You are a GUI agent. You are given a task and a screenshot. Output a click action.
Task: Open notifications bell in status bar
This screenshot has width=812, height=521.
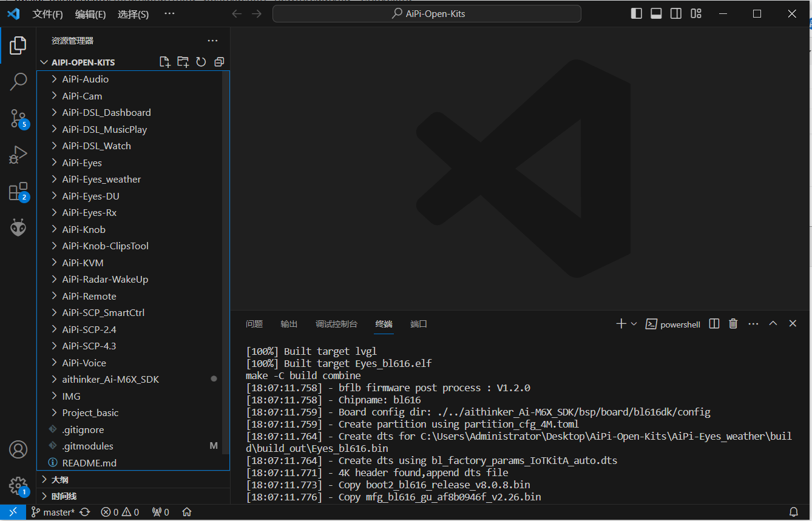click(x=794, y=512)
